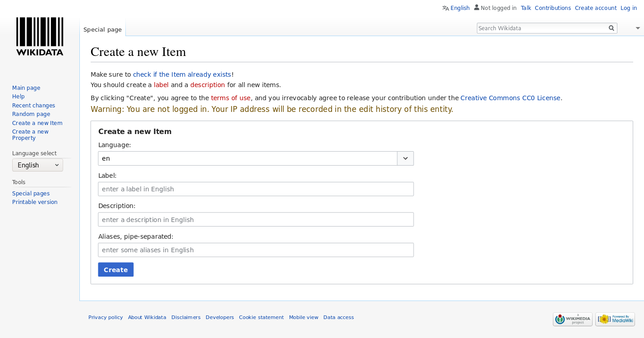Open Main page in the sidebar

[26, 88]
